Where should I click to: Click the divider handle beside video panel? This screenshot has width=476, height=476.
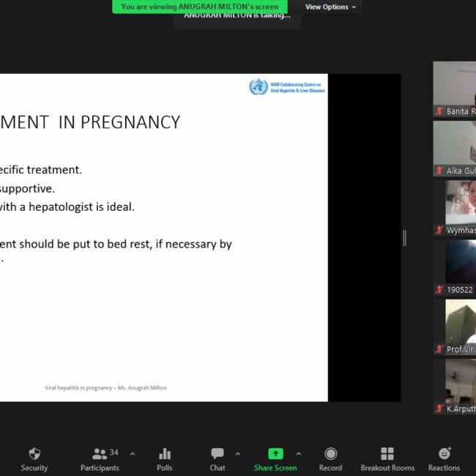404,237
